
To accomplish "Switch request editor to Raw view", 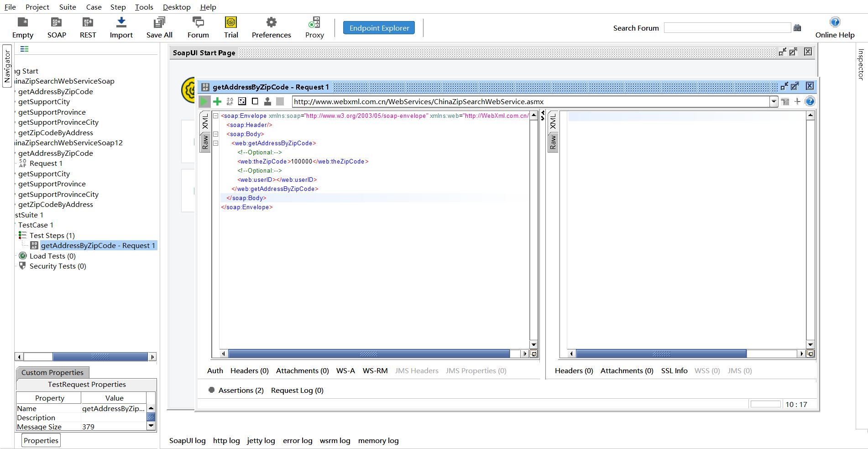I will [x=205, y=143].
